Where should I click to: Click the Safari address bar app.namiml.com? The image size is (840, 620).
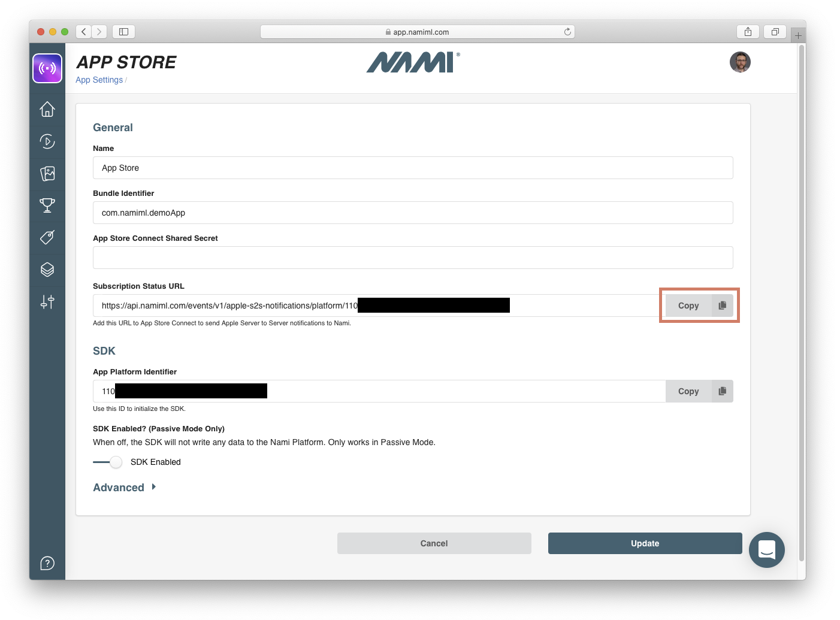418,32
